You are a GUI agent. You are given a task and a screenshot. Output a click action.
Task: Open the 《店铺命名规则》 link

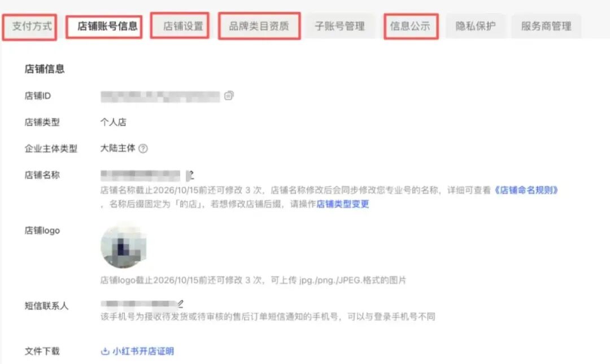(526, 190)
